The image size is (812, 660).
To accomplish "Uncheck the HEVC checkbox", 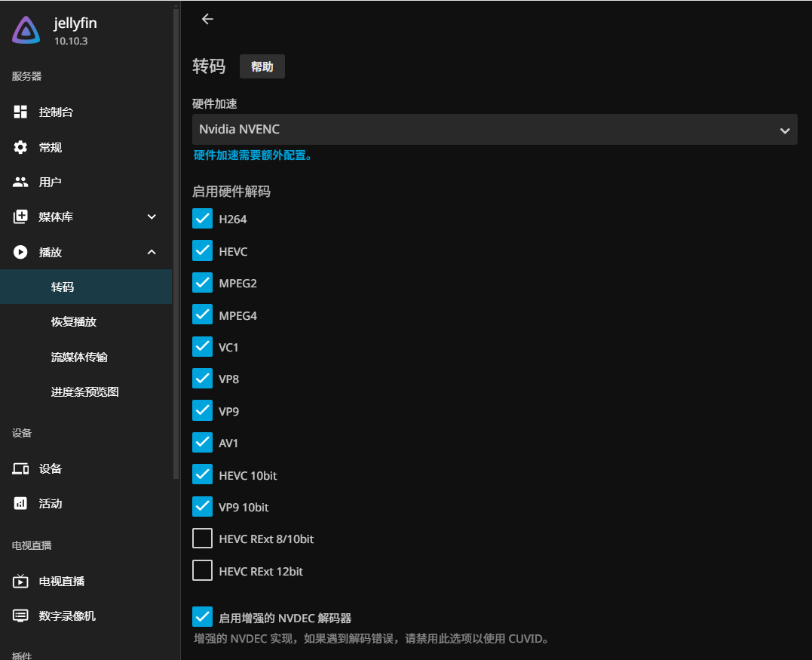I will [x=203, y=250].
